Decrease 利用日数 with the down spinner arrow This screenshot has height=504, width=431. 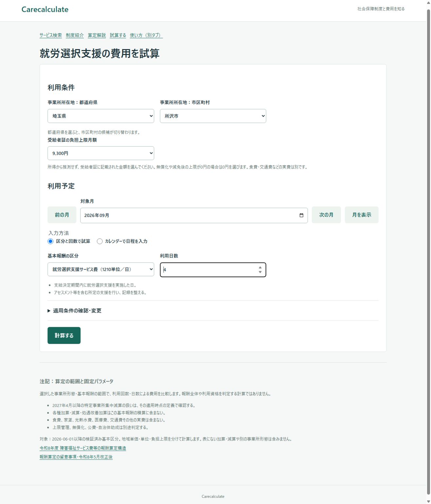260,272
